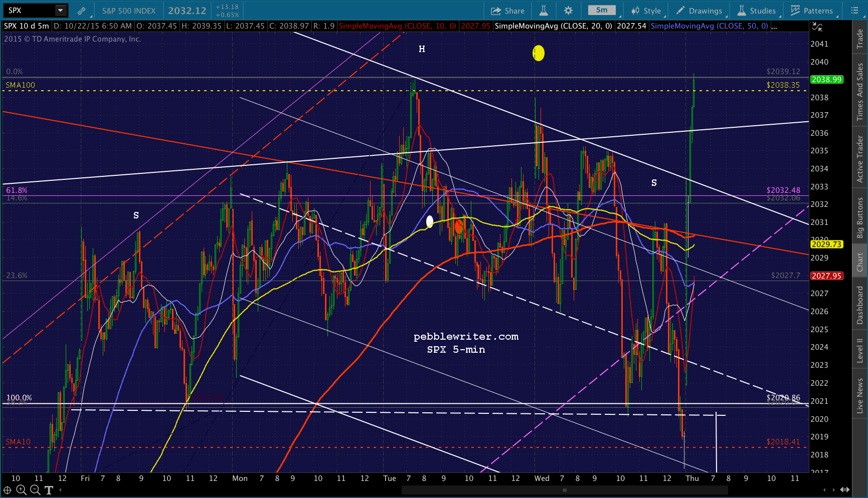This screenshot has height=498, width=868.
Task: Click the yellow 2029.73 price bubble
Action: pos(827,244)
